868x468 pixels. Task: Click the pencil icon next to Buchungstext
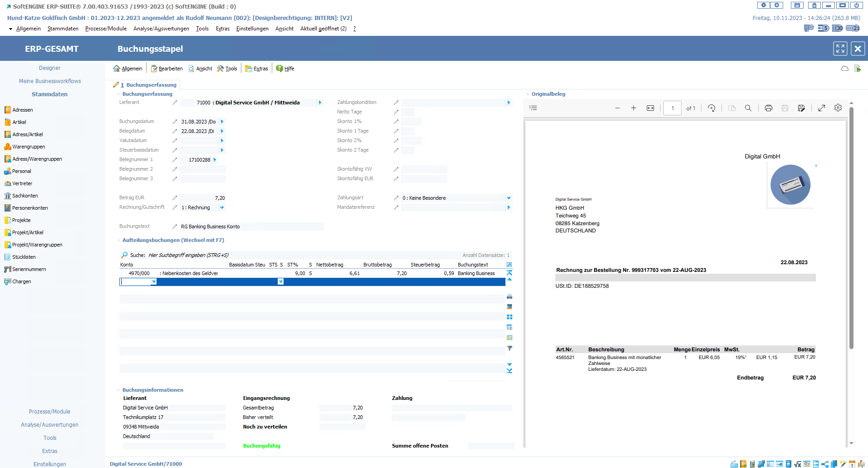point(175,227)
